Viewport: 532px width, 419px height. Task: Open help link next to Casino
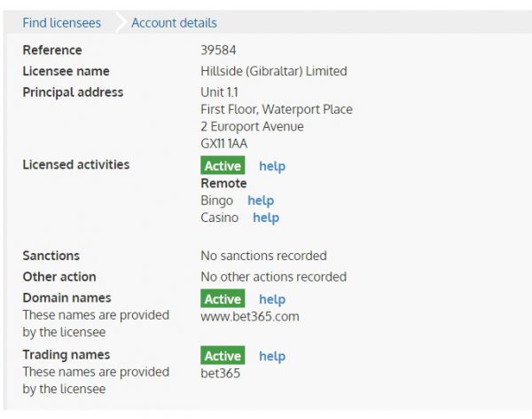coord(266,217)
